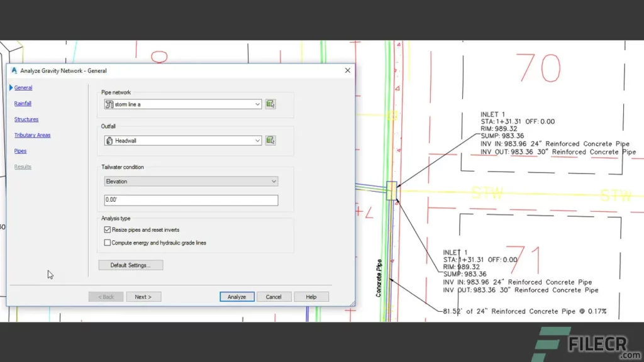Enable 'Compute energy and hydraulic grade lines'
Viewport: 644px width, 362px height.
(x=107, y=242)
